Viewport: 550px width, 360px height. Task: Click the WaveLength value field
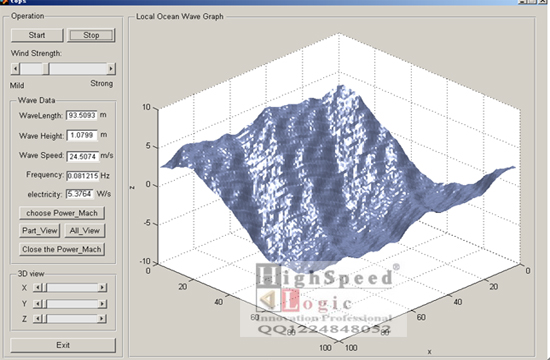82,115
